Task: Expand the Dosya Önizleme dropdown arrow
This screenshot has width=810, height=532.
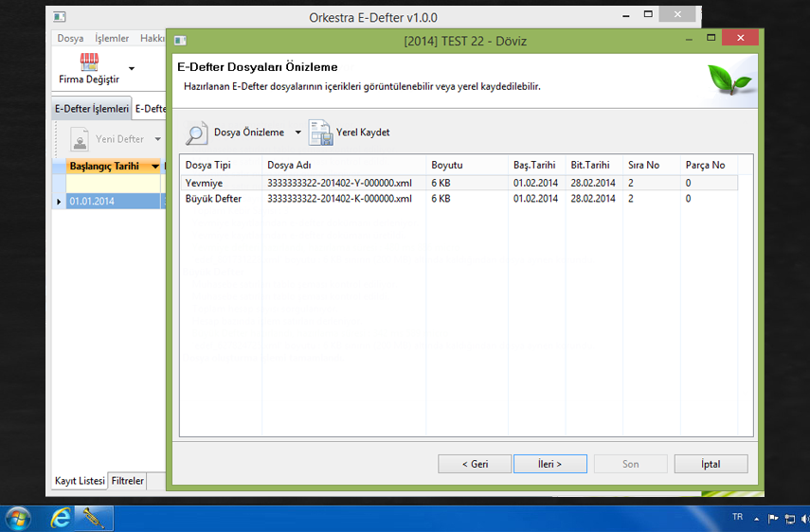Action: point(297,133)
